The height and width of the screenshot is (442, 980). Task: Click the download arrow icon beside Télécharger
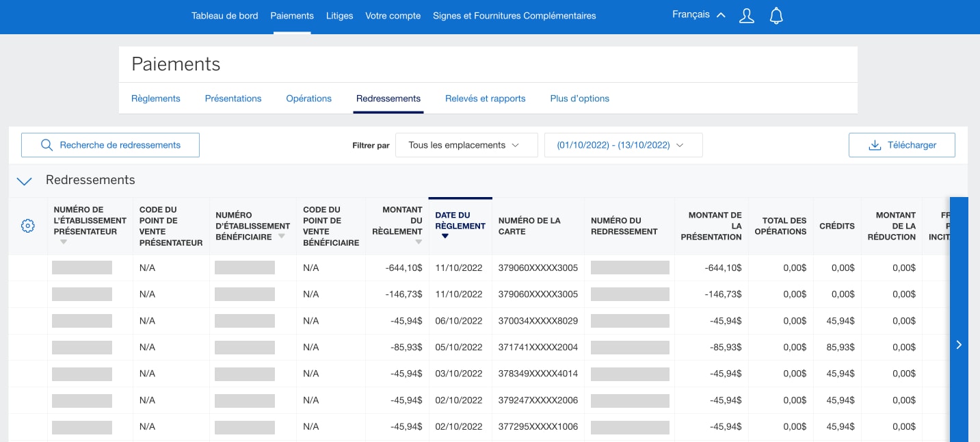[x=875, y=144]
